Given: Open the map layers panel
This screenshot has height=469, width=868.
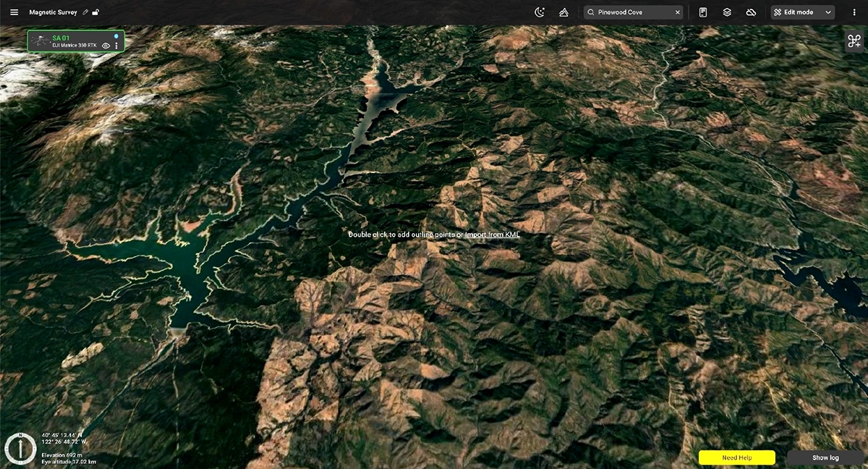Looking at the screenshot, I should [726, 12].
